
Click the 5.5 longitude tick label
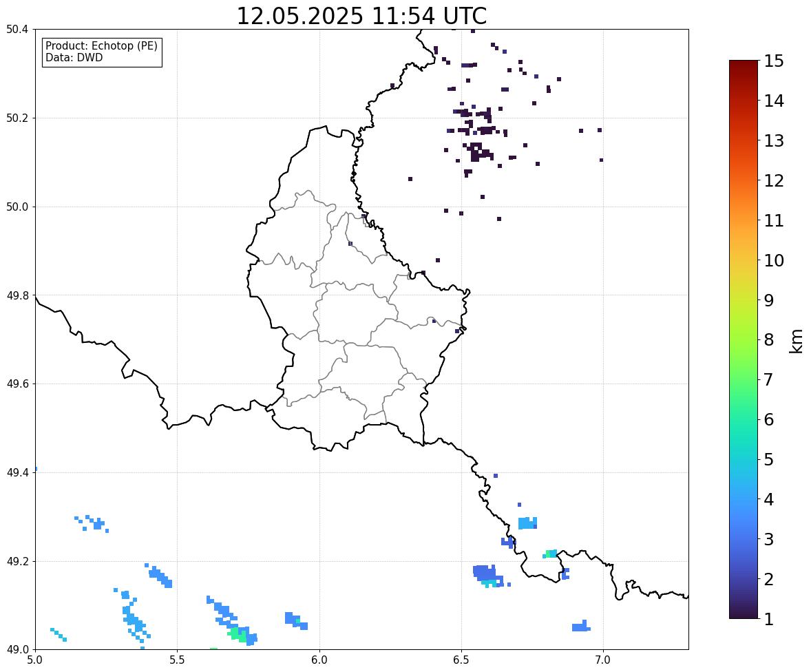pyautogui.click(x=177, y=660)
